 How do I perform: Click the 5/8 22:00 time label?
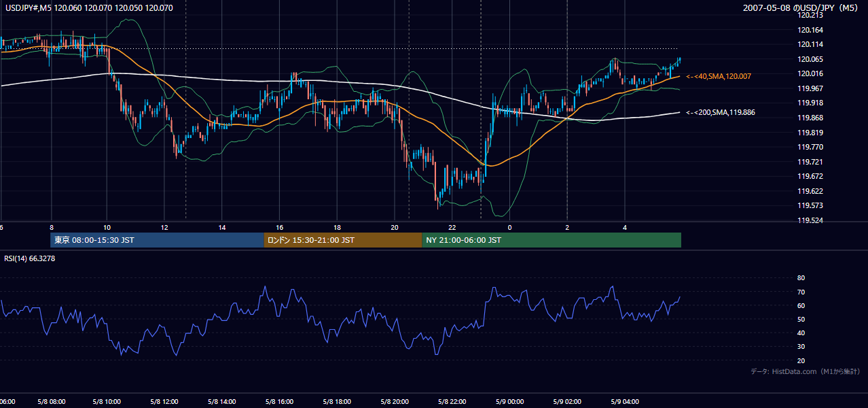pyautogui.click(x=452, y=401)
